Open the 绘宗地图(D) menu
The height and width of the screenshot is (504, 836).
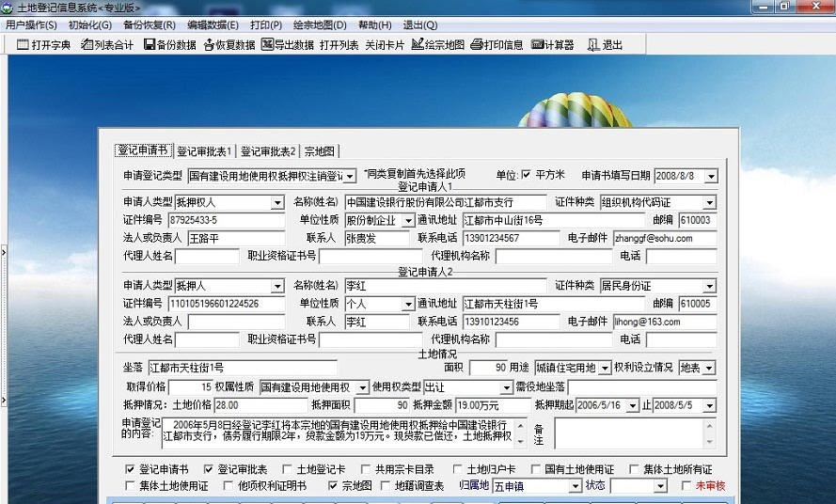point(320,25)
